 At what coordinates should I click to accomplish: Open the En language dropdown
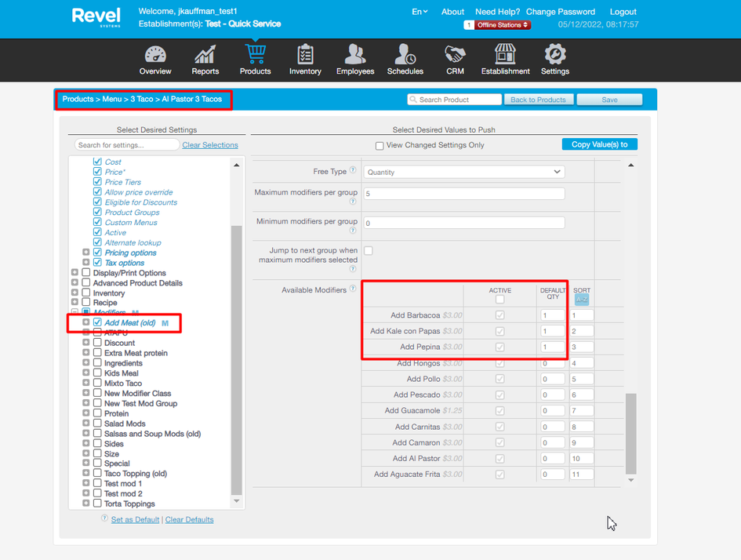(x=420, y=12)
